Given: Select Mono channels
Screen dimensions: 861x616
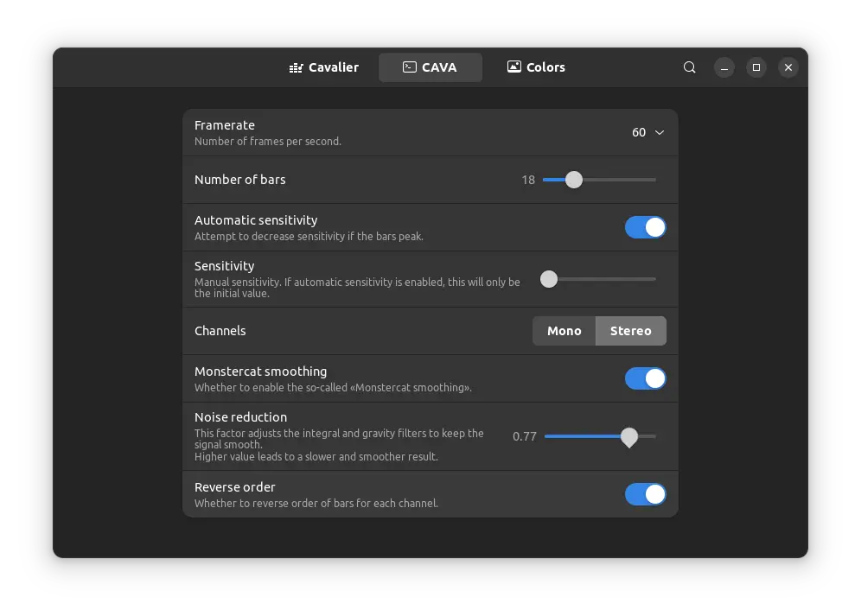Looking at the screenshot, I should 564,331.
